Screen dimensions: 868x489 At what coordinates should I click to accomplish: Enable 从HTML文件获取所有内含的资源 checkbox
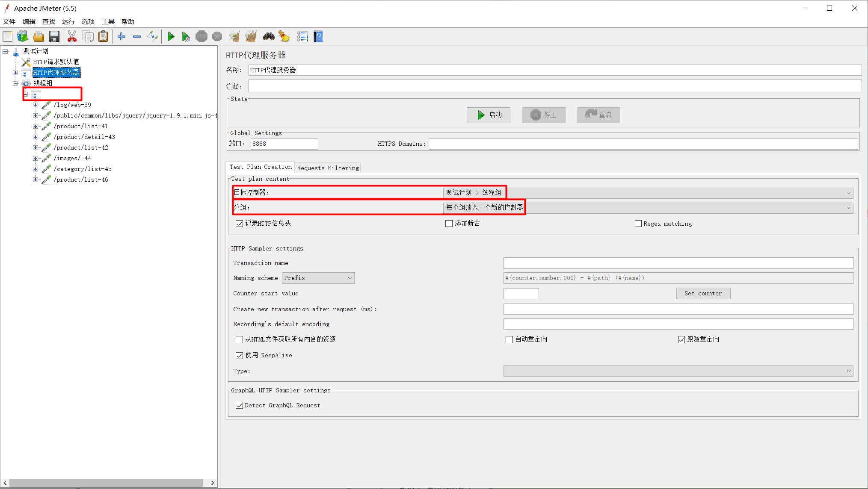click(x=239, y=339)
